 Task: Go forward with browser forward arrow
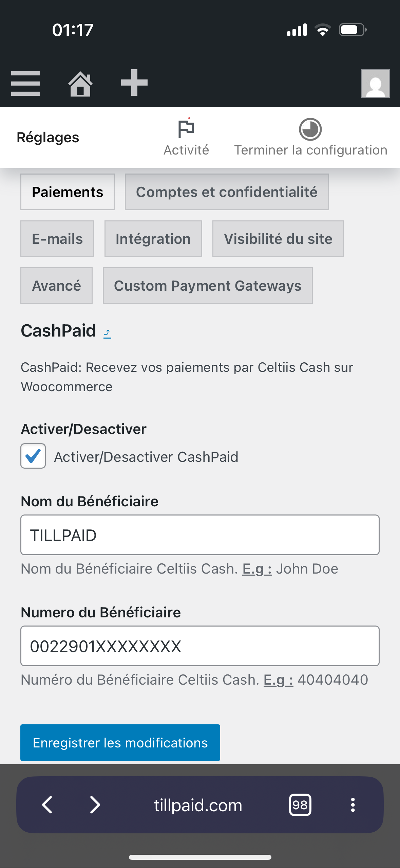[x=95, y=804]
